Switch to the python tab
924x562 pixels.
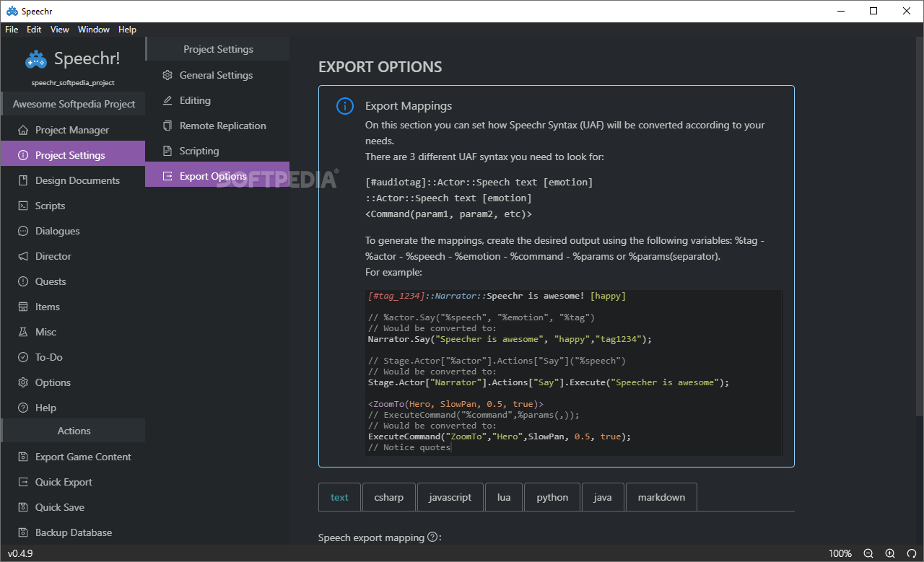(x=552, y=497)
